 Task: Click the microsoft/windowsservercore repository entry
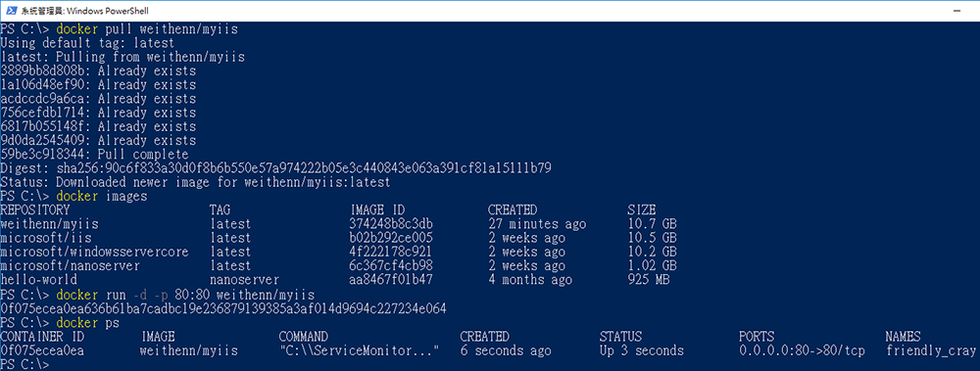[94, 252]
